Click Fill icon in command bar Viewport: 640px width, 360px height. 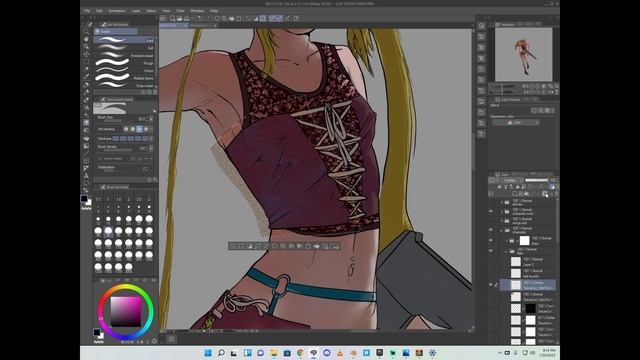(x=231, y=18)
